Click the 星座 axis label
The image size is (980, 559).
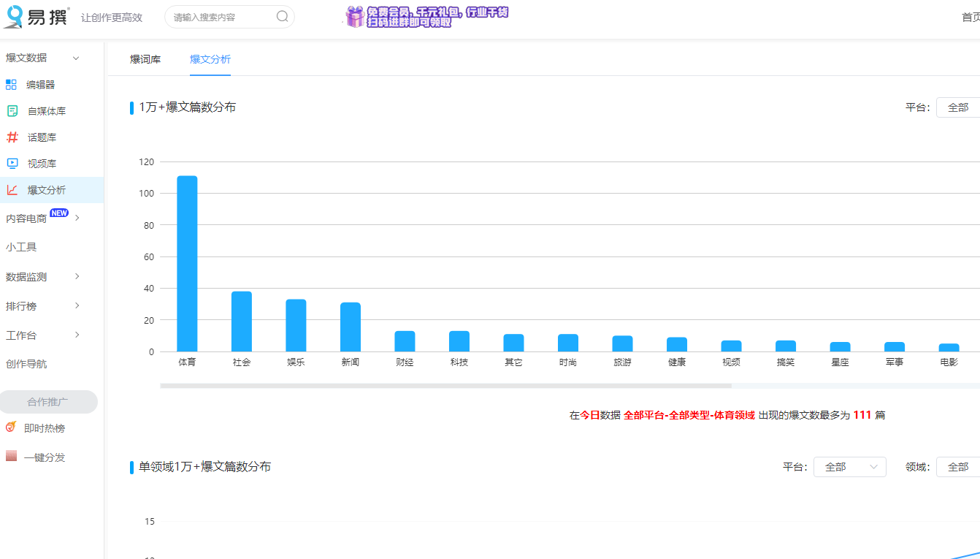[840, 362]
